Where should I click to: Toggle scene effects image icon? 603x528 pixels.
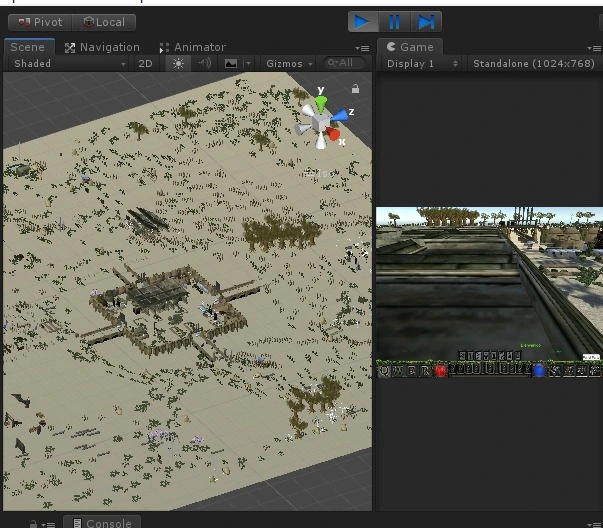click(x=231, y=63)
